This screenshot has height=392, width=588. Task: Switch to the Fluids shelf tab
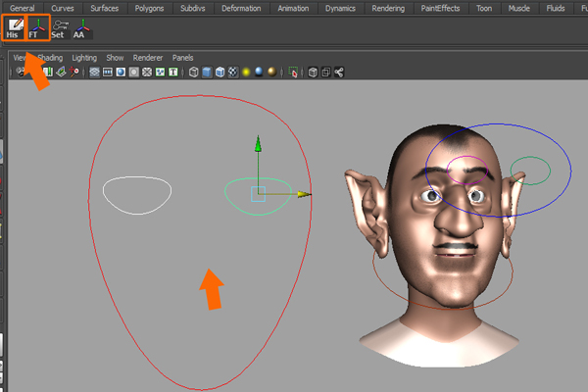coord(556,8)
